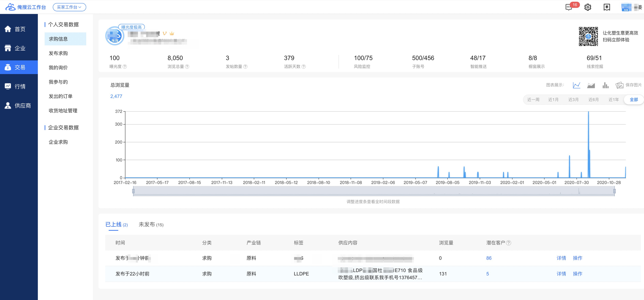Open user account menu in header
644x300 pixels.
point(631,7)
